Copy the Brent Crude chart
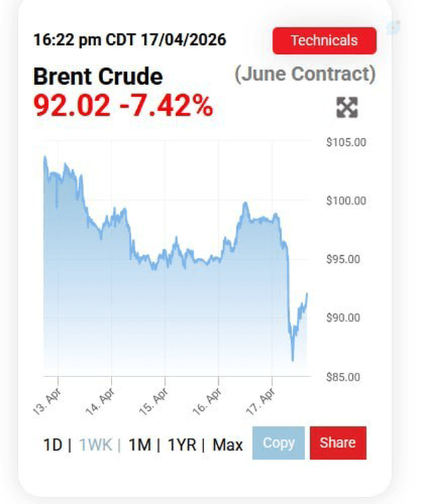421x504 pixels. [x=279, y=442]
